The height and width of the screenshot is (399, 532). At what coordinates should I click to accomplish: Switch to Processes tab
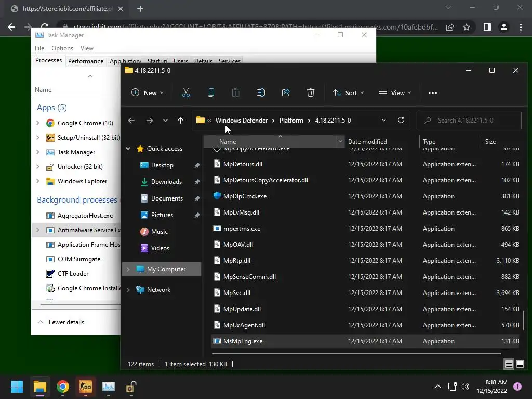pyautogui.click(x=48, y=60)
